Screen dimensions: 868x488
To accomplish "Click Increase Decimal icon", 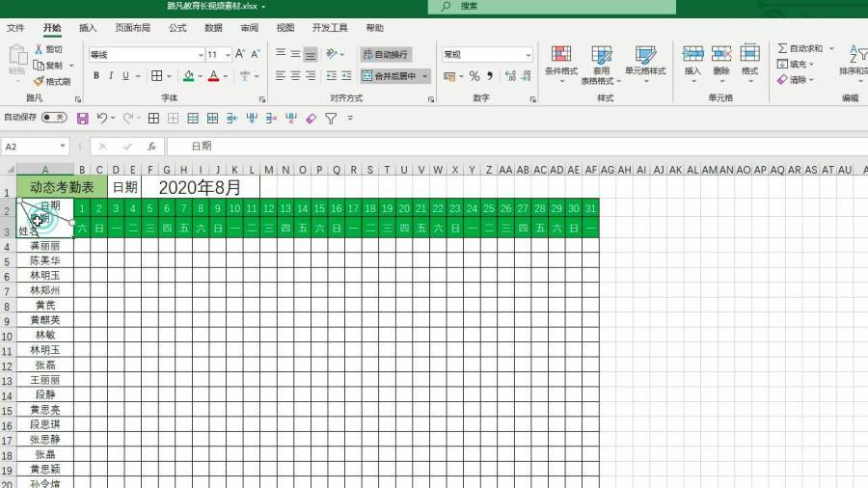I will pos(510,76).
